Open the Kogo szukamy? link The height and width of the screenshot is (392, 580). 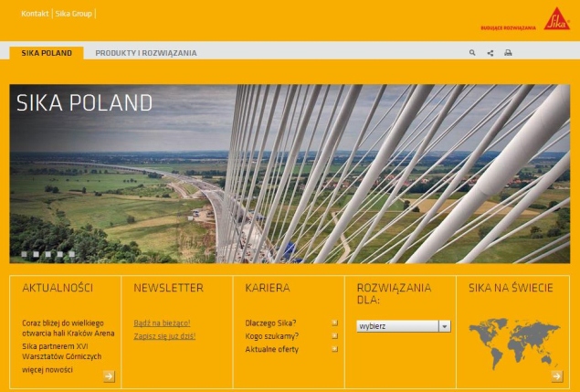point(272,335)
